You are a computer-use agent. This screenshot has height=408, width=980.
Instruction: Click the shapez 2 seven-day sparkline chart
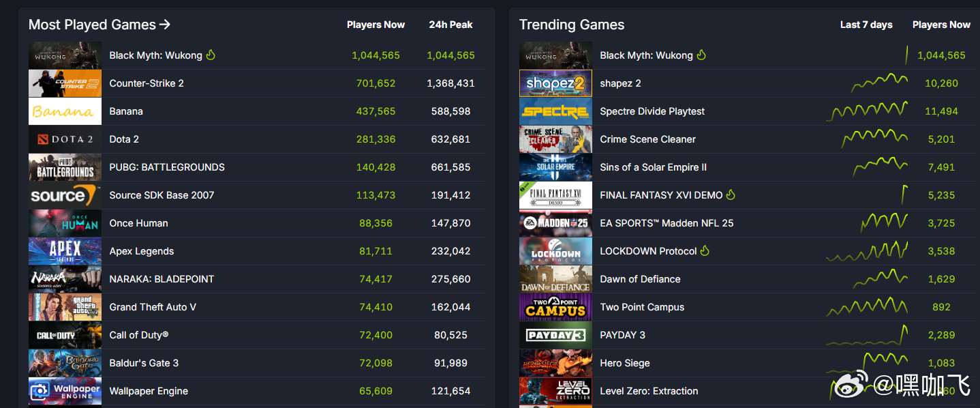(879, 83)
